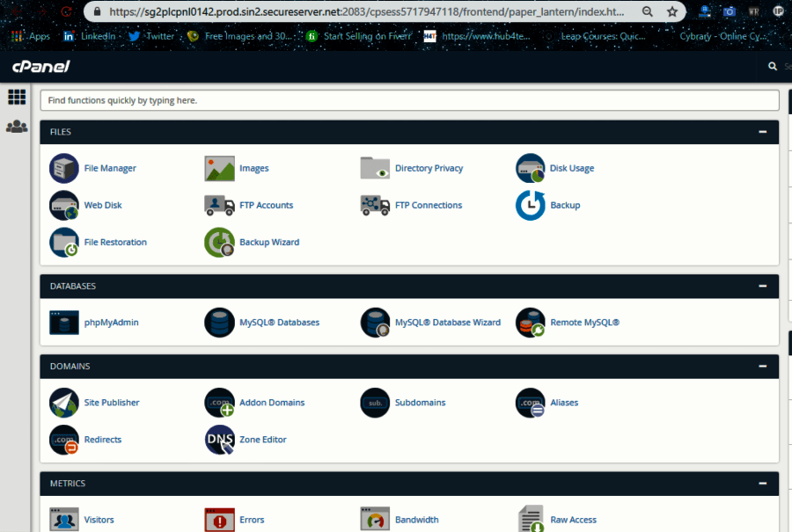Open the Bandwidth gauge icon
Screen dimensions: 792x532
pos(375,520)
